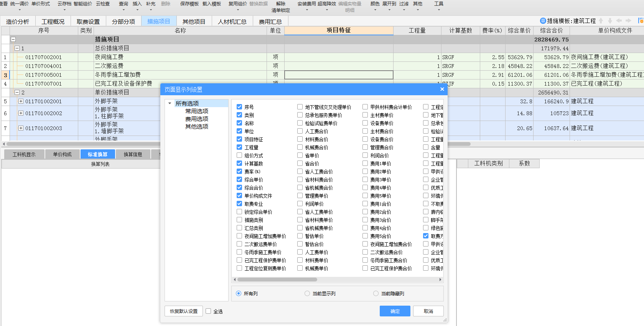
Task: Open the 颜色 dropdown
Action: pos(375,10)
